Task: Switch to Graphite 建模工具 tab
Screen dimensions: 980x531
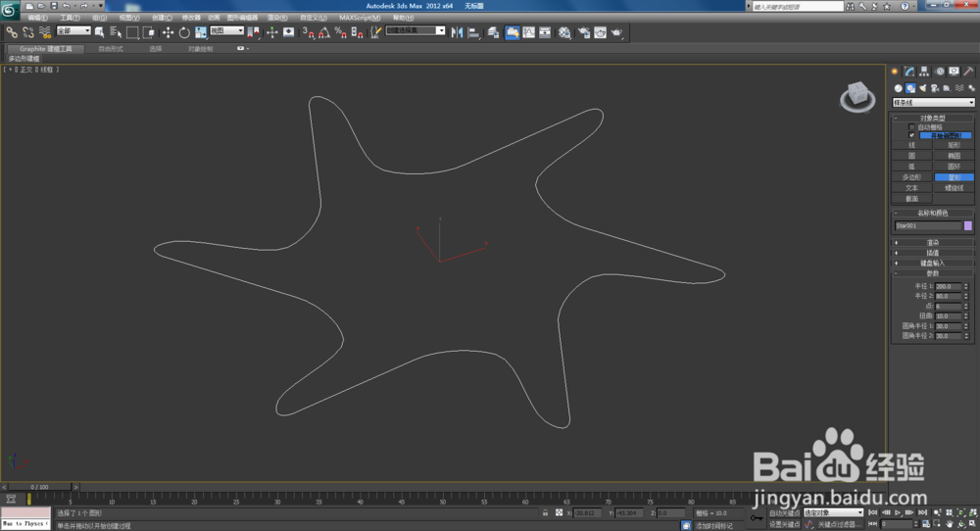Action: (46, 48)
